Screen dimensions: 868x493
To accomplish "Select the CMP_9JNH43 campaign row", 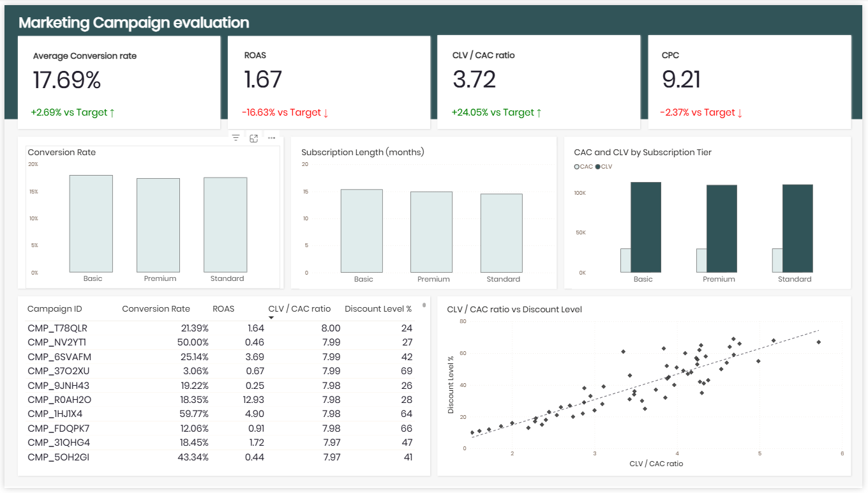I will click(x=220, y=386).
